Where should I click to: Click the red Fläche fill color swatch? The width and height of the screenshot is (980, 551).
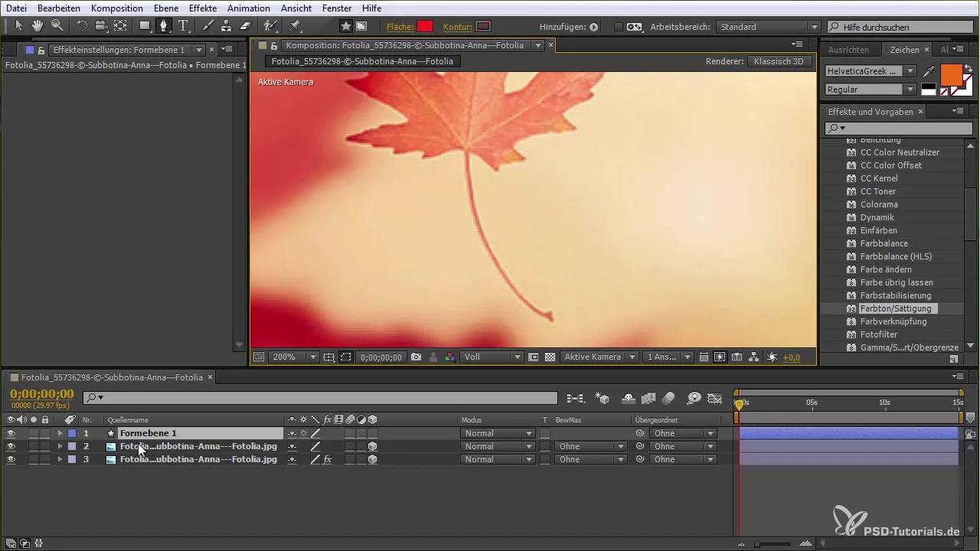pos(425,27)
